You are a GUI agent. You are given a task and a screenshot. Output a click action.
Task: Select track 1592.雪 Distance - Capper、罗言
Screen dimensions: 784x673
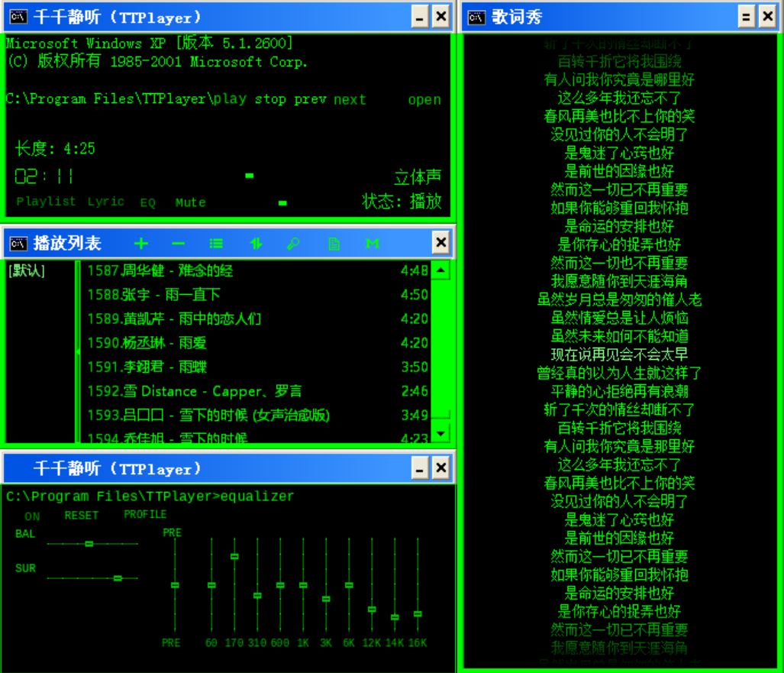pos(257,391)
